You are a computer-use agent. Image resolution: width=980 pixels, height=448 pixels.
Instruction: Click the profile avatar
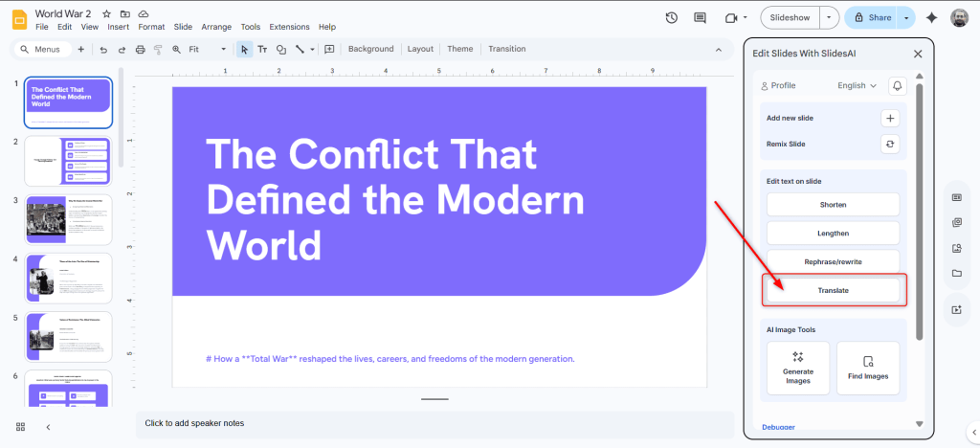pos(959,17)
